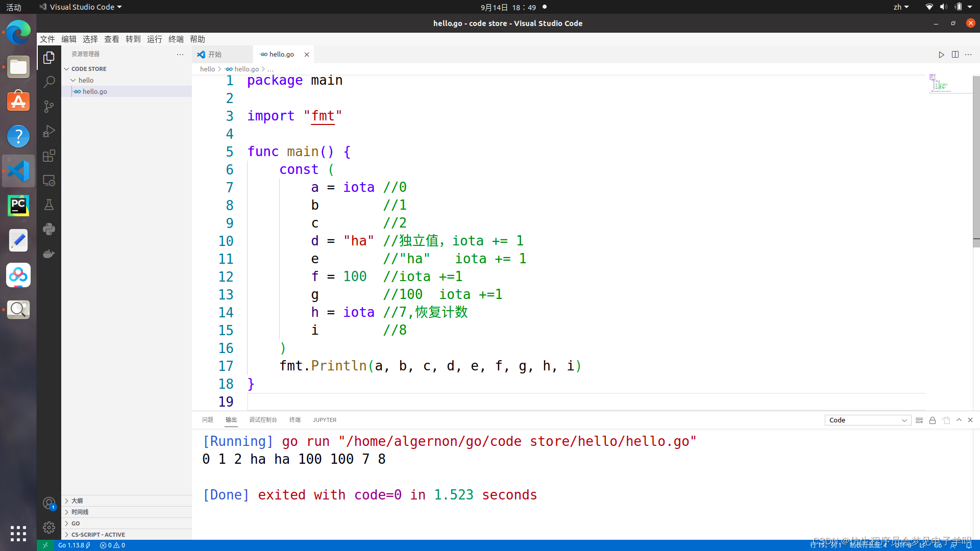Open the Source Control view
Image resolution: width=980 pixels, height=551 pixels.
(x=49, y=106)
